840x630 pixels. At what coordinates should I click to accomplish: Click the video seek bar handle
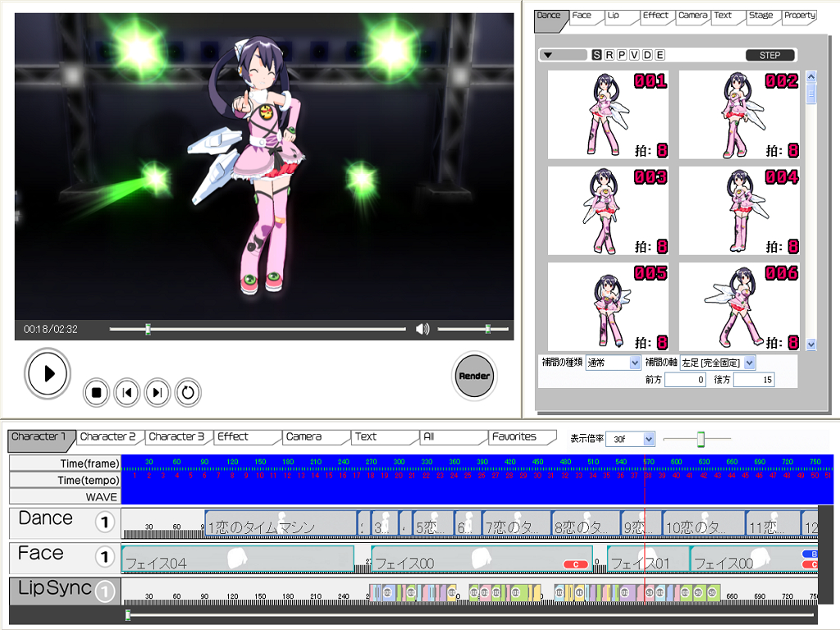tap(148, 329)
